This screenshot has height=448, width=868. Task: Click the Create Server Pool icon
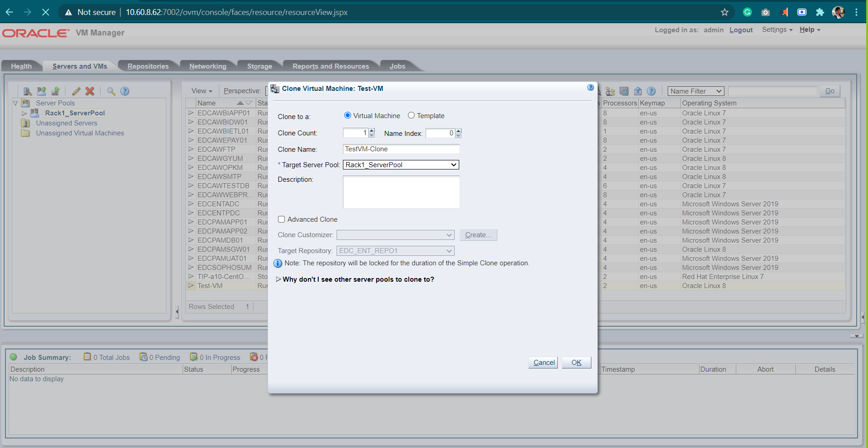pyautogui.click(x=41, y=91)
